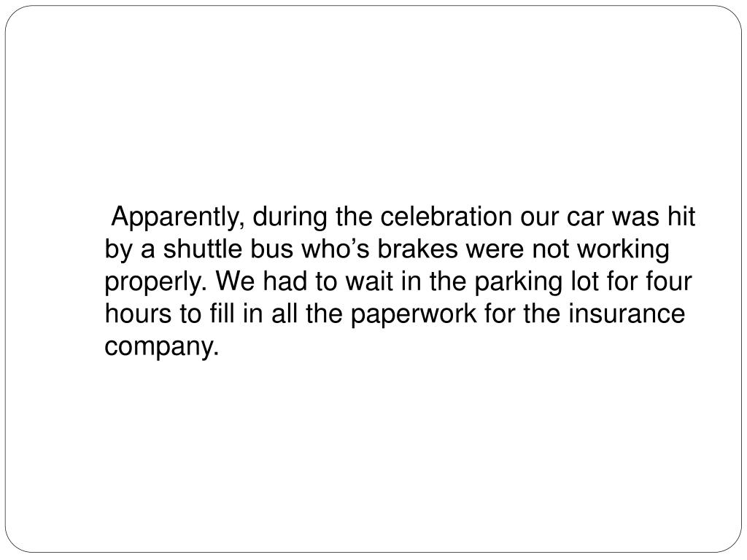Click the word "paperwork" in the text
Viewport: 747px width, 560px height.
point(414,315)
